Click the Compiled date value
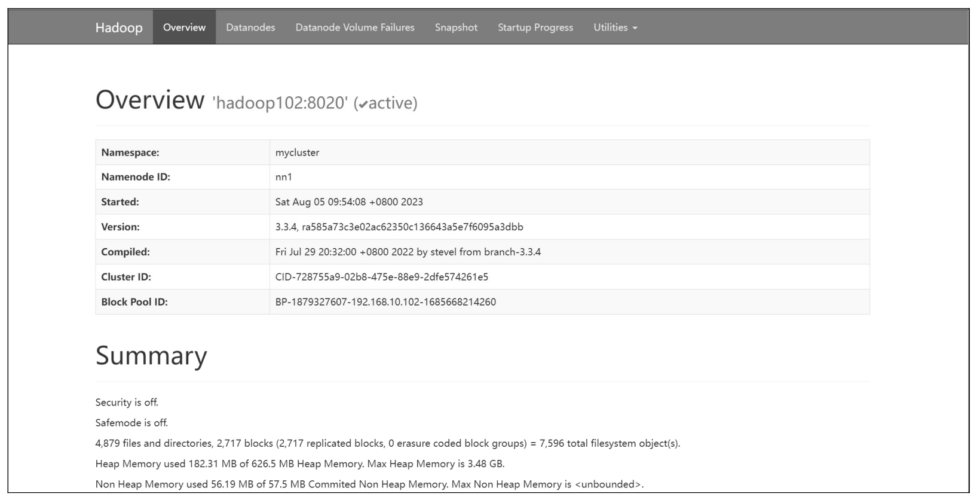 click(408, 252)
